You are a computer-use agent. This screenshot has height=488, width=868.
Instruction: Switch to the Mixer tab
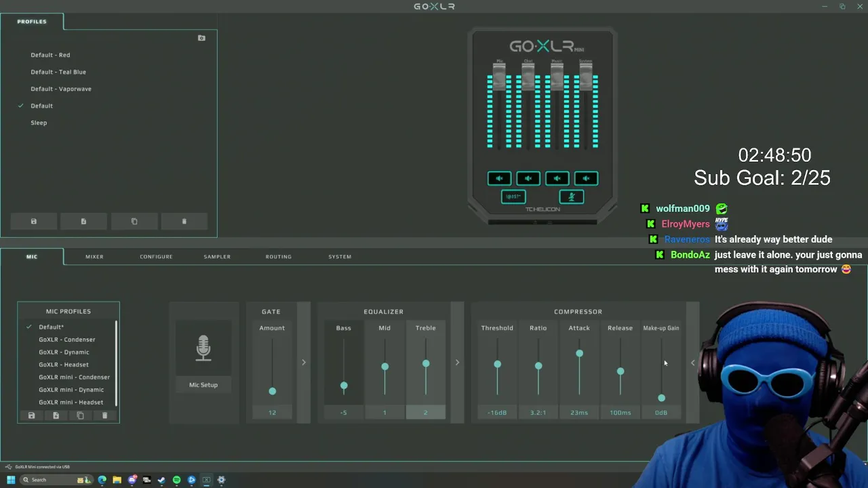tap(94, 257)
